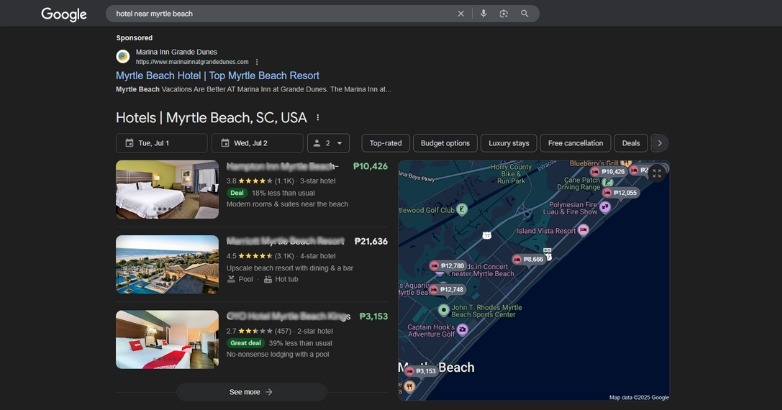Viewport: 782px width, 410px height.
Task: Click the magnifying glass search icon
Action: coord(525,14)
